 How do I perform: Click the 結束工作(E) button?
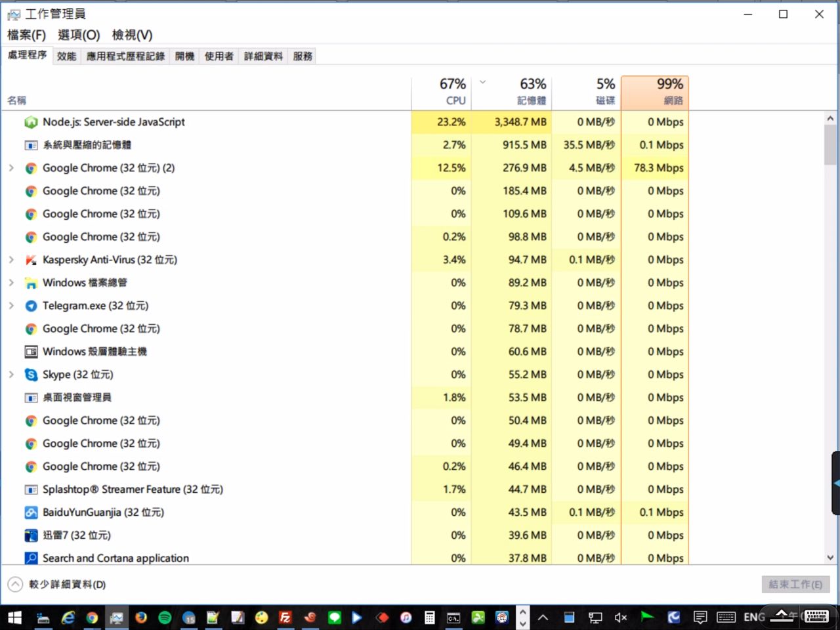[x=795, y=584]
